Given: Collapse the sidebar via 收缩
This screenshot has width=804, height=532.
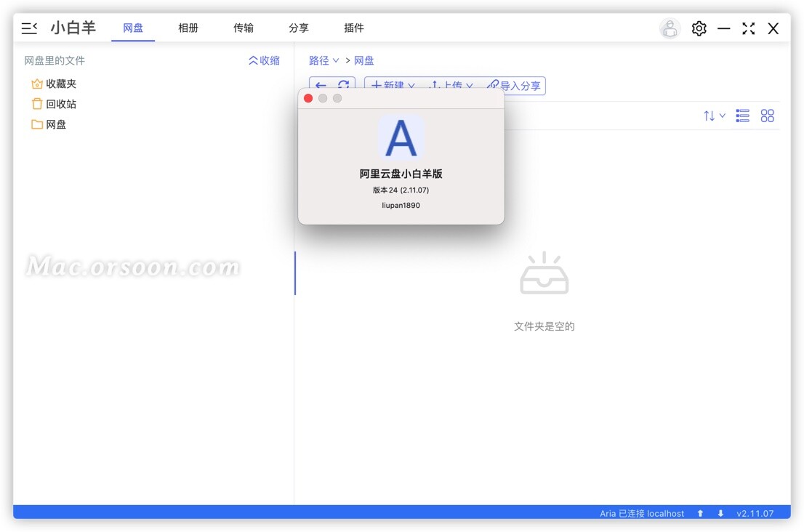Looking at the screenshot, I should (265, 60).
